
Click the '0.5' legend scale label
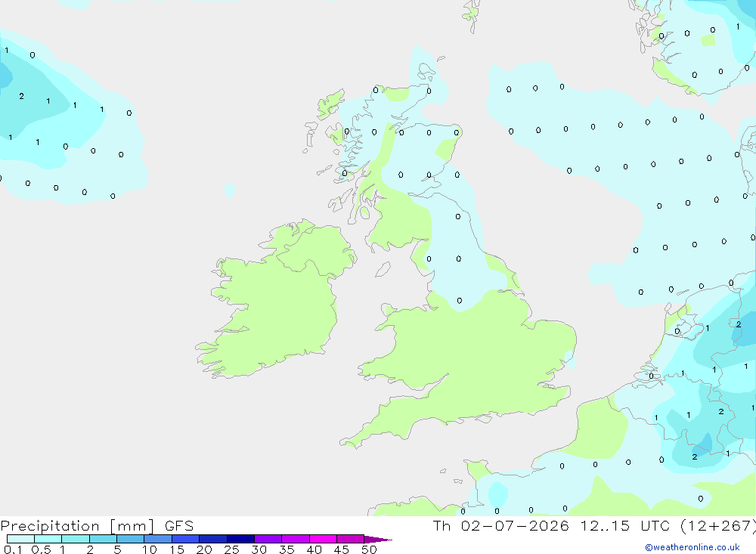(41, 549)
